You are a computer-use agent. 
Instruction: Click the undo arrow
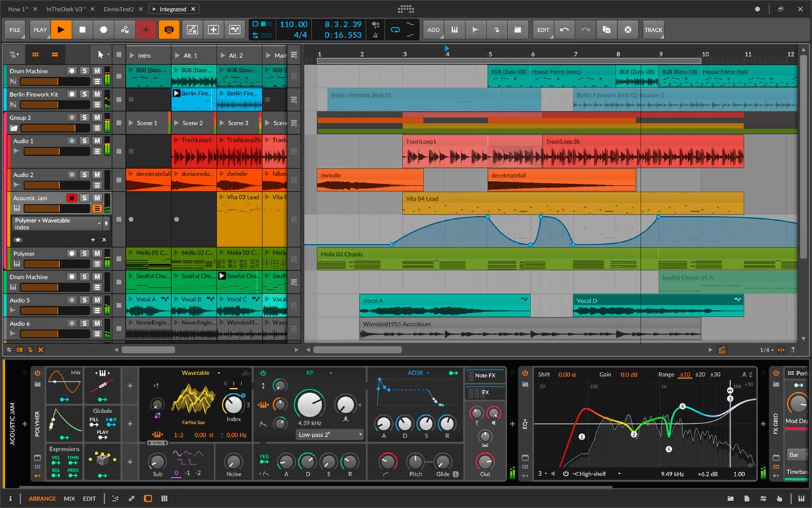click(x=564, y=30)
